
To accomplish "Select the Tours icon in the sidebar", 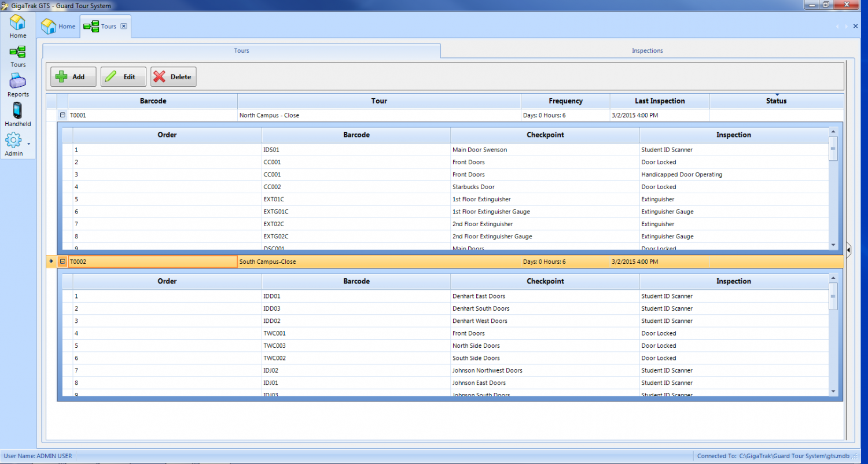I will 17,54.
